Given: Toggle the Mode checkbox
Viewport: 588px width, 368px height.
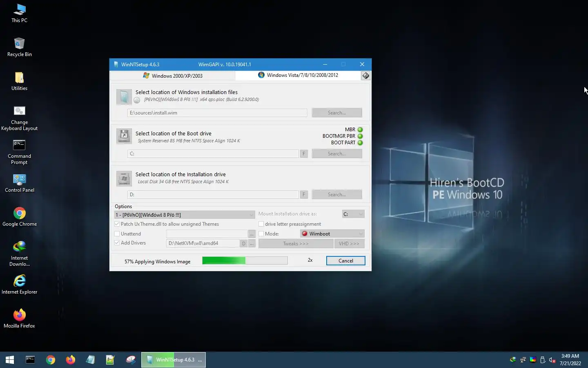Looking at the screenshot, I should (x=261, y=234).
